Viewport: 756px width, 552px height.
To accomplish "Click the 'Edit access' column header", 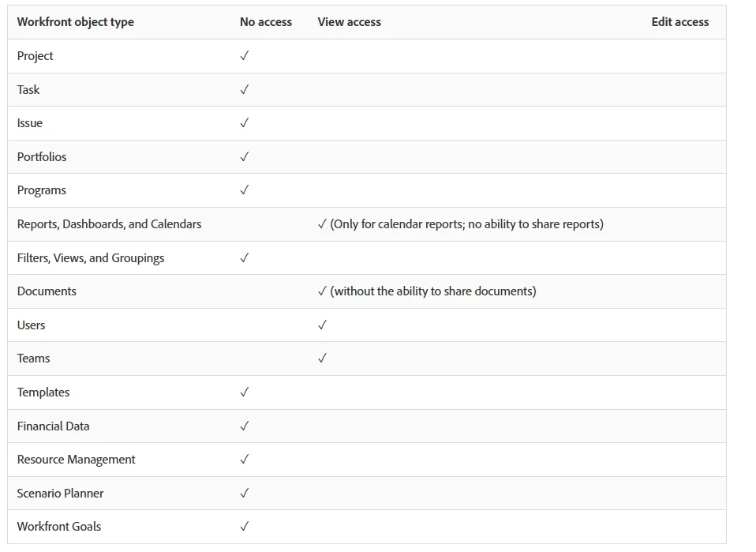I will click(680, 22).
